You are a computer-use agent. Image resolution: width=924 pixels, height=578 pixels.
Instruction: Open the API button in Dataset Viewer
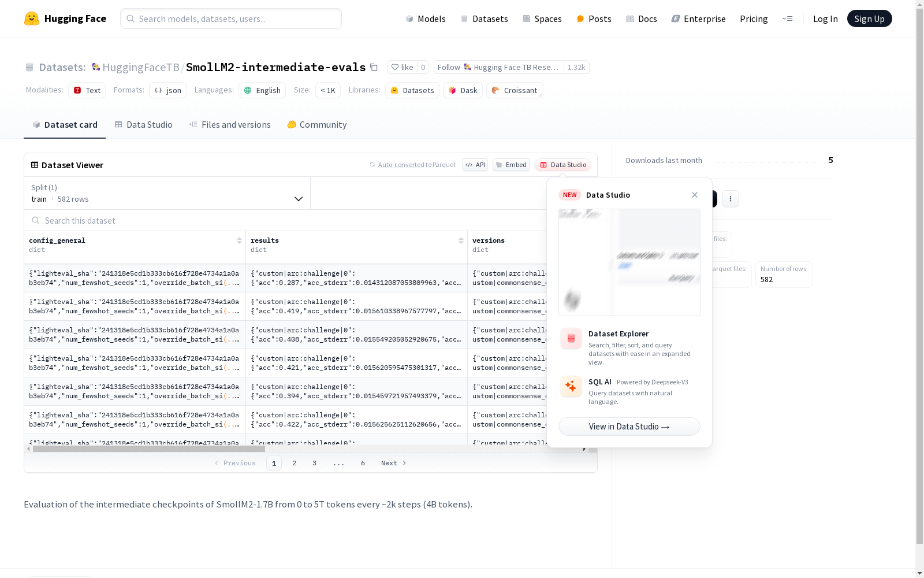[x=475, y=165]
